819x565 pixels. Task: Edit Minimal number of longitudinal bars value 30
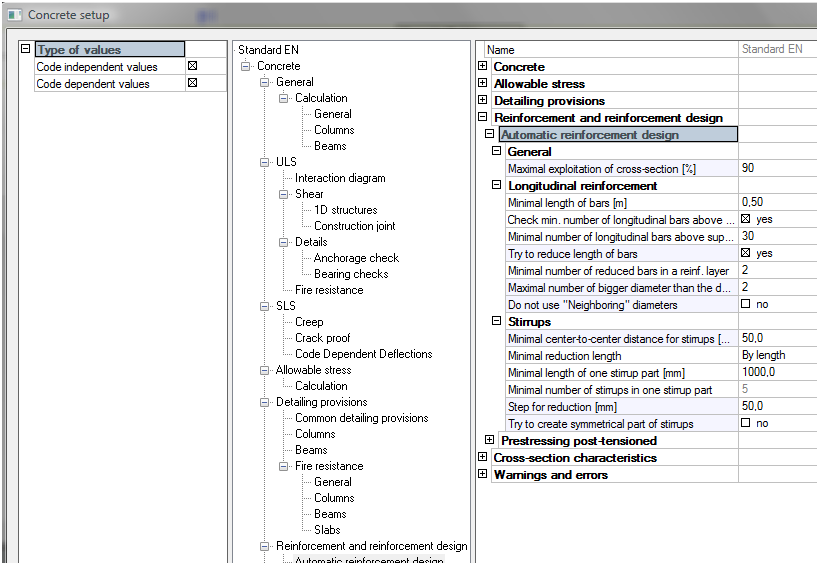(x=778, y=236)
